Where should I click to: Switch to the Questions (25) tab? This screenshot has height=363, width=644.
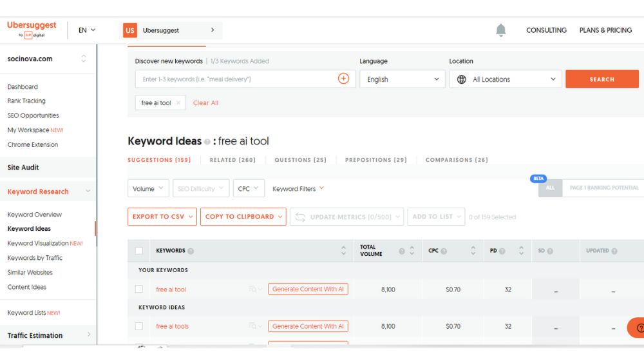tap(300, 160)
